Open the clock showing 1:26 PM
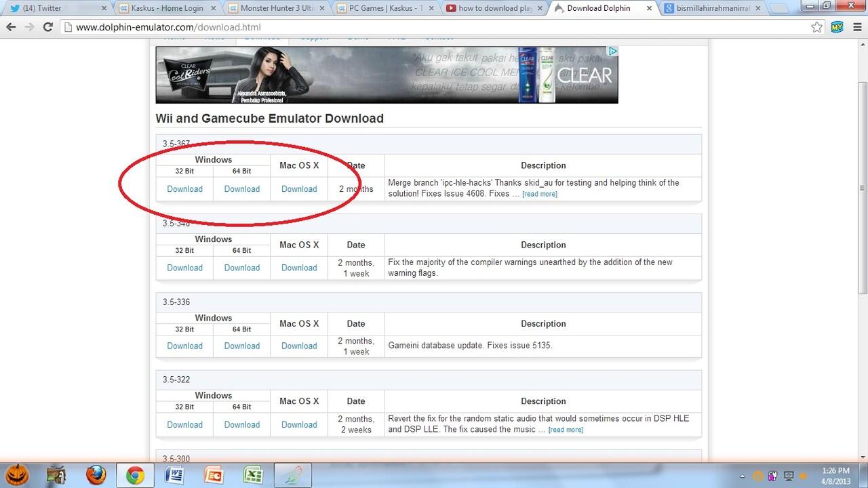This screenshot has width=868, height=488. [835, 475]
